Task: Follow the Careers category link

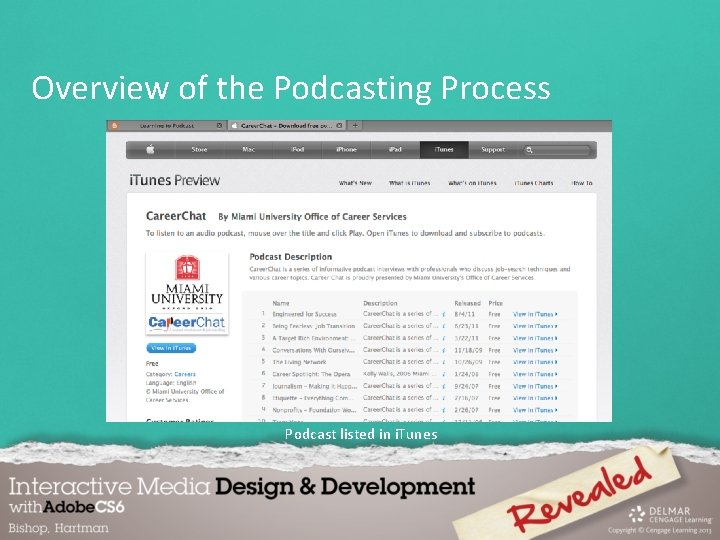Action: coord(185,374)
